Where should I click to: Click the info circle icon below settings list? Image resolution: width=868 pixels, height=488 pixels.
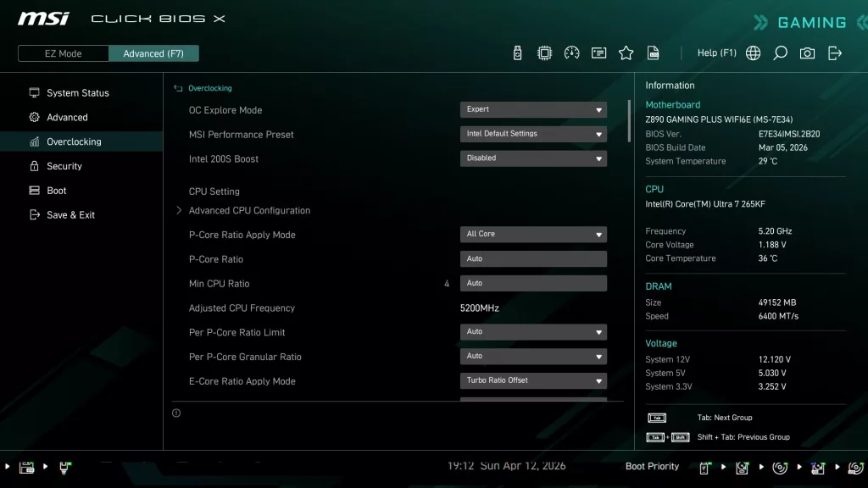click(x=176, y=413)
